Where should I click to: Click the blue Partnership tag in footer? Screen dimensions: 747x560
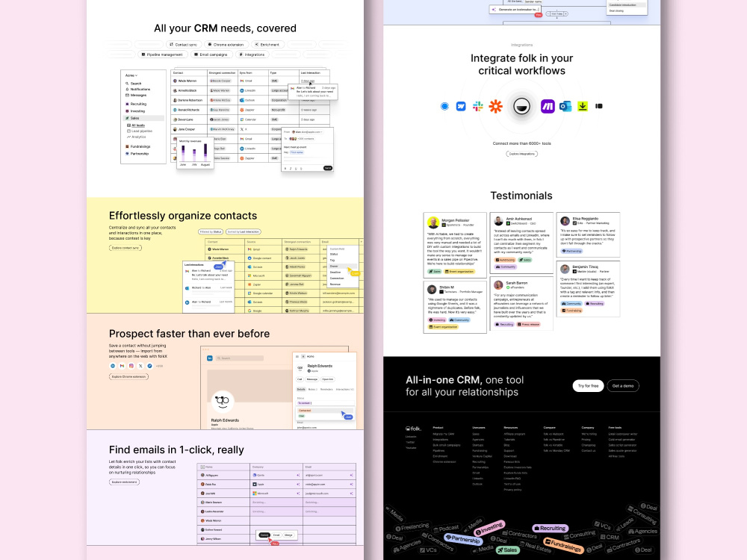tap(462, 539)
